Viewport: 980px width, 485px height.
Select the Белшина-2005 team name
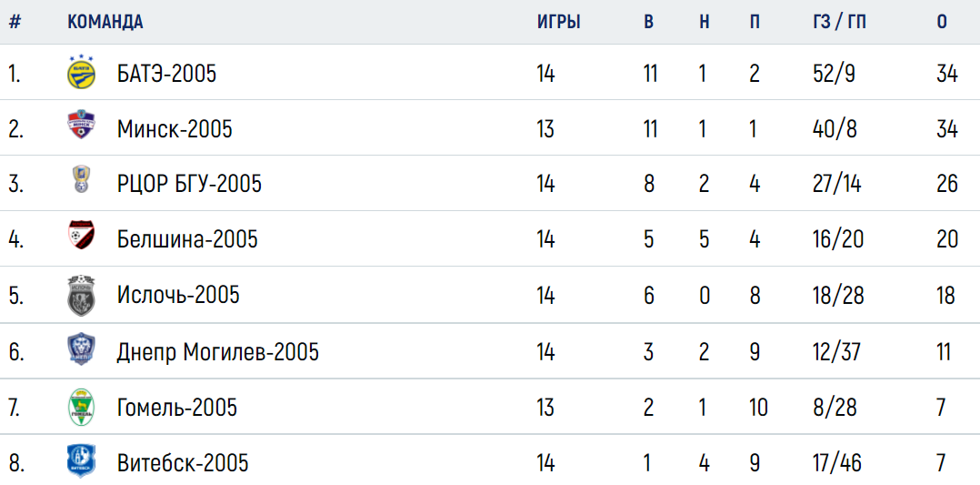187,239
